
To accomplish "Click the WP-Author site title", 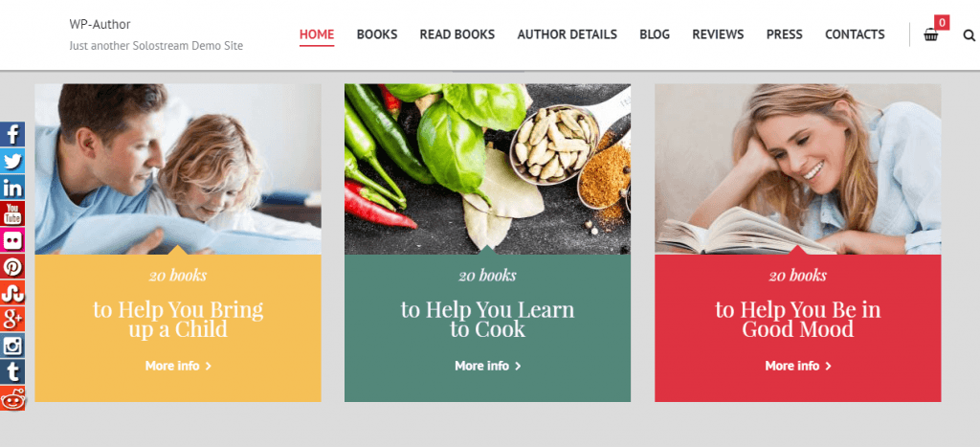I will tap(100, 24).
